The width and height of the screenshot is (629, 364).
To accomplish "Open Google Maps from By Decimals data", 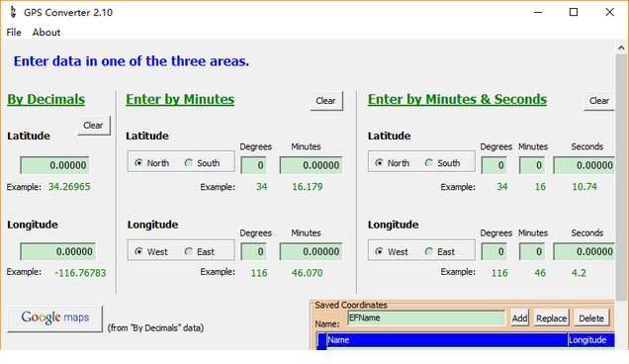I will tap(55, 318).
